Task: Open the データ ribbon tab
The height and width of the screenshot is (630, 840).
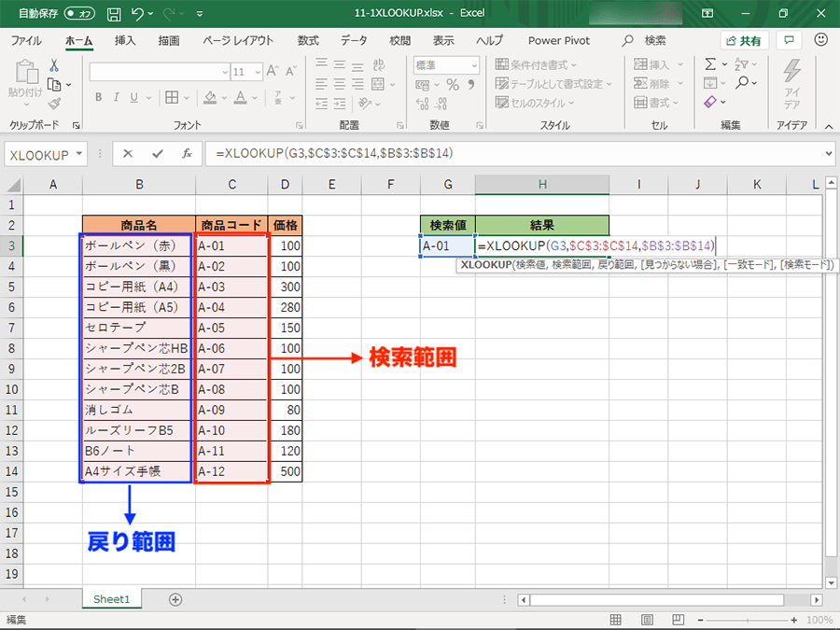Action: pyautogui.click(x=354, y=41)
